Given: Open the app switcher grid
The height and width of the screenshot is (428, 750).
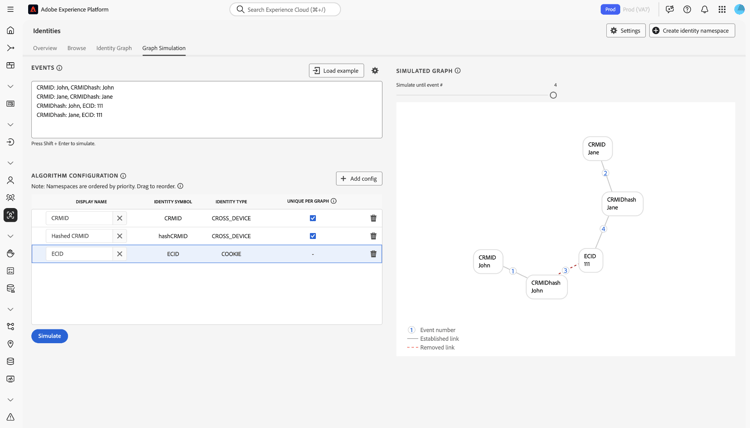Looking at the screenshot, I should coord(722,10).
